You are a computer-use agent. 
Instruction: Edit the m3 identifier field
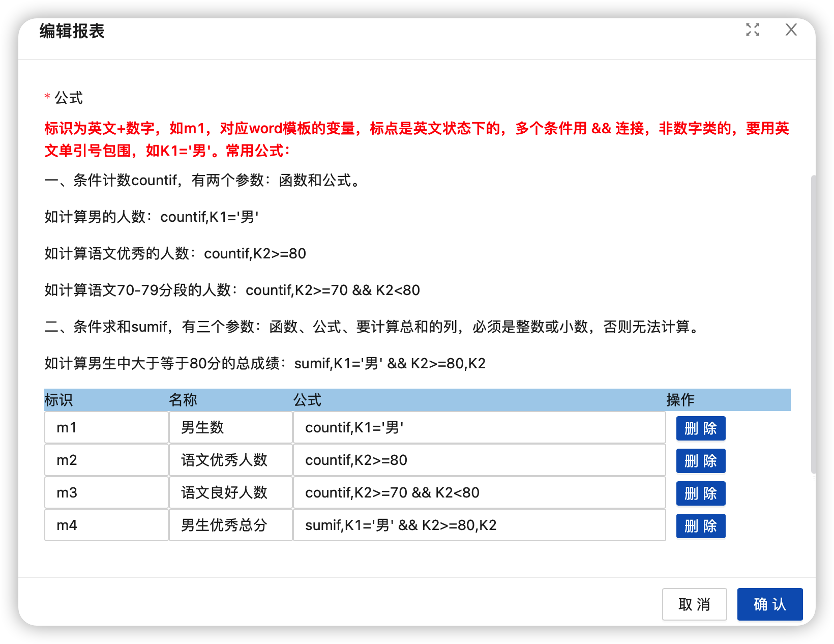(106, 492)
